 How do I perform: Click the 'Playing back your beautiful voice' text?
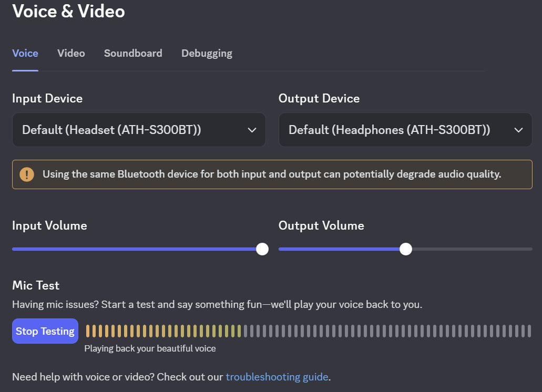pyautogui.click(x=150, y=348)
